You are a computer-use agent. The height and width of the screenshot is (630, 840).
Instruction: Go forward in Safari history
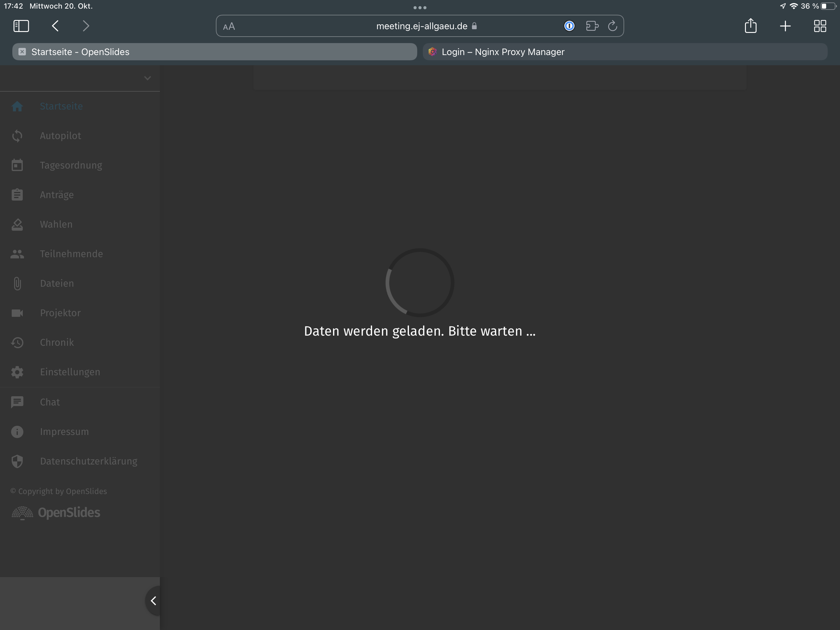coord(86,26)
